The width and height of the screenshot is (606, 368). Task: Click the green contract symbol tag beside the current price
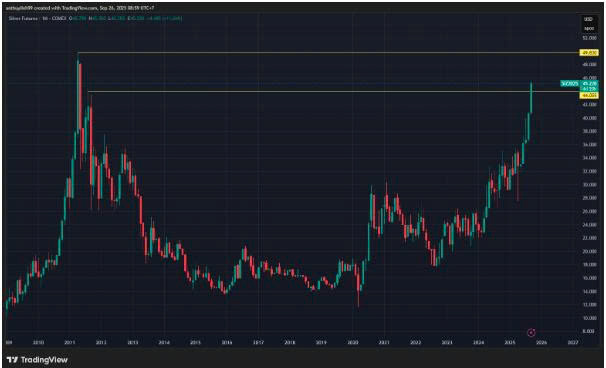(570, 83)
